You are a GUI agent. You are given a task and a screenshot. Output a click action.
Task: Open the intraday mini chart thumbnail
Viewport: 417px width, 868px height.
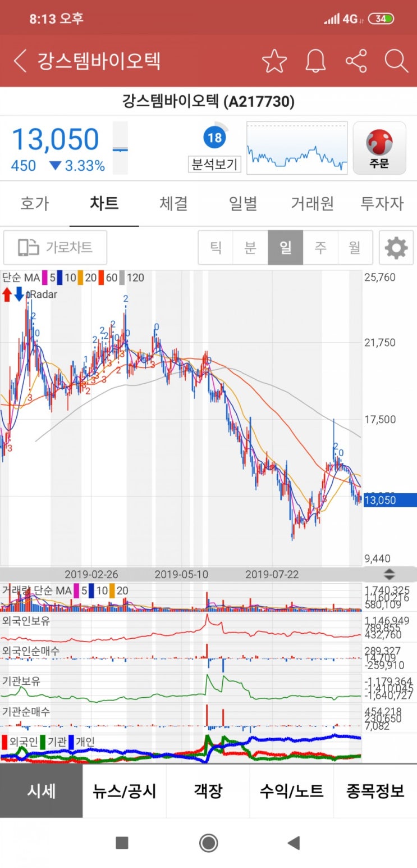297,148
